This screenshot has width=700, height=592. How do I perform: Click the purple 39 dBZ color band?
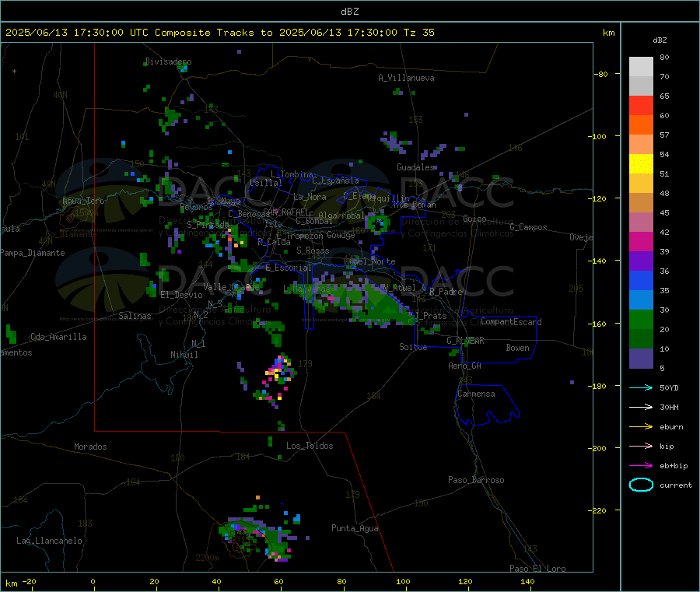point(641,261)
